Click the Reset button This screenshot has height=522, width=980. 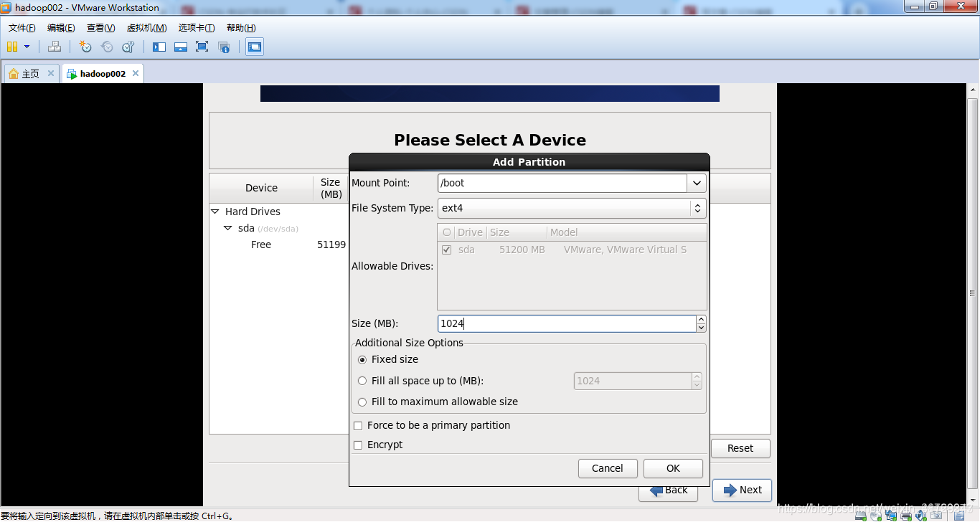point(740,448)
